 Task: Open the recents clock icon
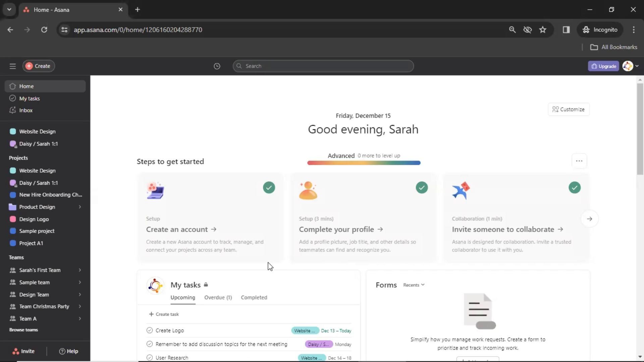(217, 66)
